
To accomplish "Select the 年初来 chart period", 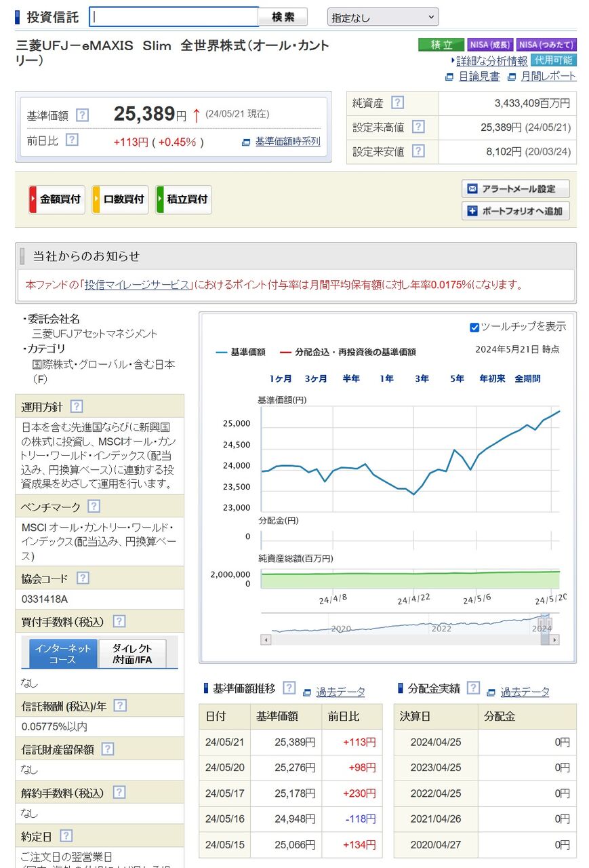I will (x=492, y=378).
